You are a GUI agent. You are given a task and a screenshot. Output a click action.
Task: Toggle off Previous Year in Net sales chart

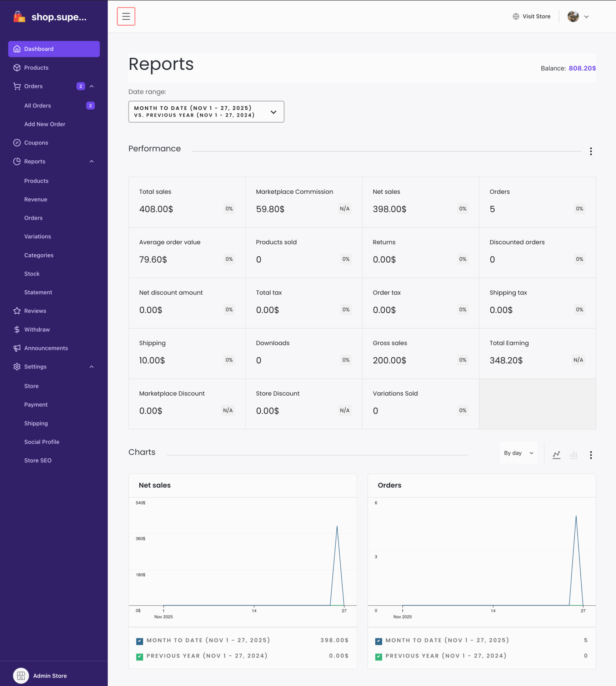click(139, 656)
